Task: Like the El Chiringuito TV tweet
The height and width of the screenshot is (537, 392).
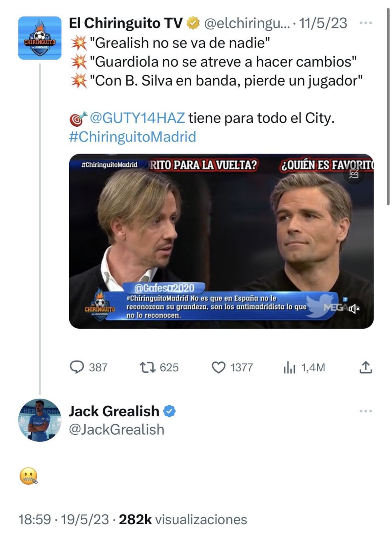Action: click(x=218, y=367)
